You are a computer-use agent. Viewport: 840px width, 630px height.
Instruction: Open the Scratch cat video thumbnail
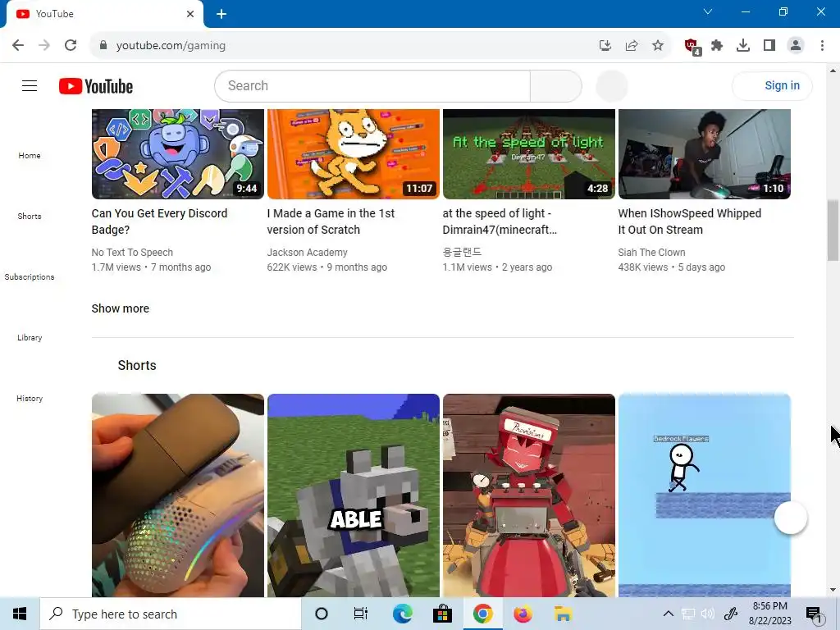point(354,153)
